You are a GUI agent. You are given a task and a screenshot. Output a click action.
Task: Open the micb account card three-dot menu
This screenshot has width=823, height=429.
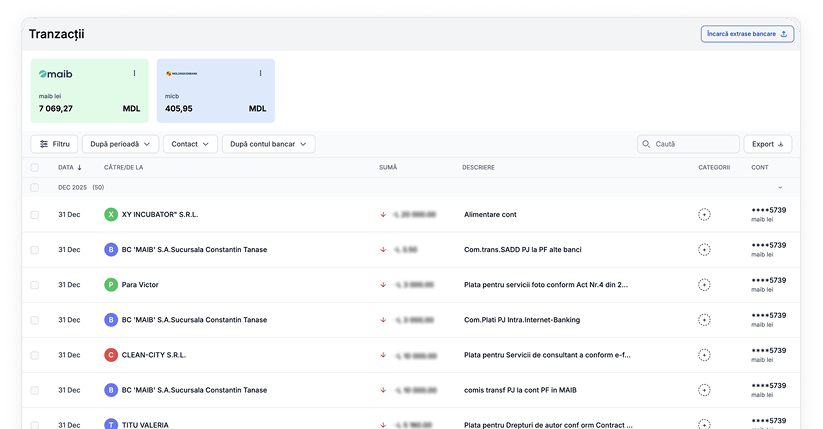coord(261,73)
